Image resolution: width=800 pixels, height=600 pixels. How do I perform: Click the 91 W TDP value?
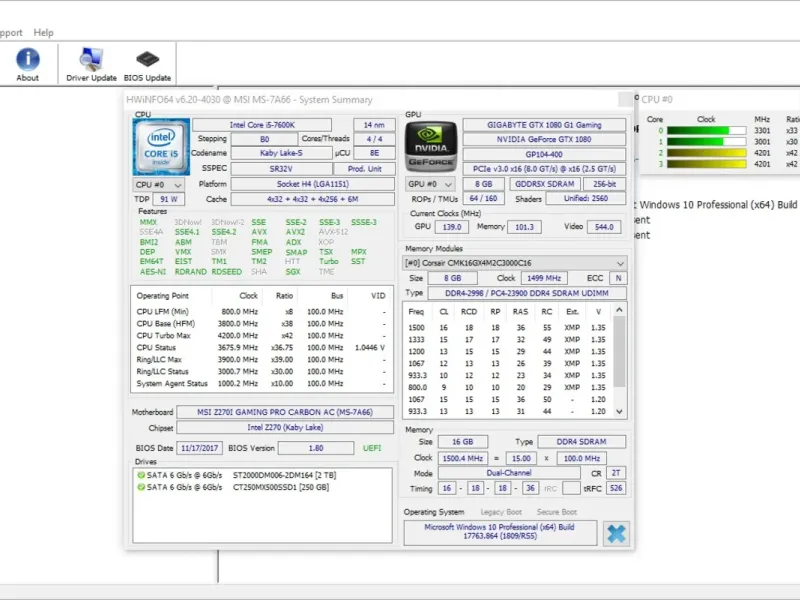(x=168, y=199)
